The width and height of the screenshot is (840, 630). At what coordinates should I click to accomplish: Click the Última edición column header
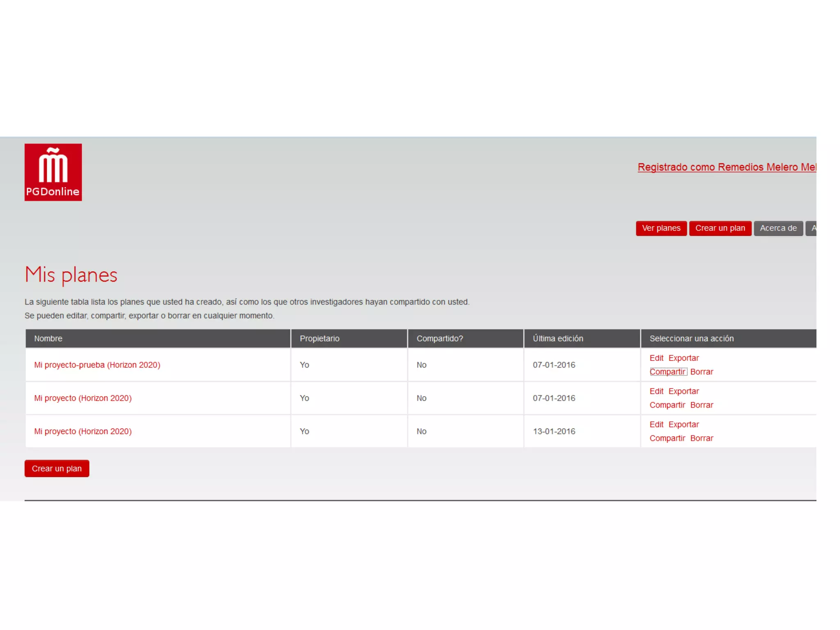[x=557, y=338]
